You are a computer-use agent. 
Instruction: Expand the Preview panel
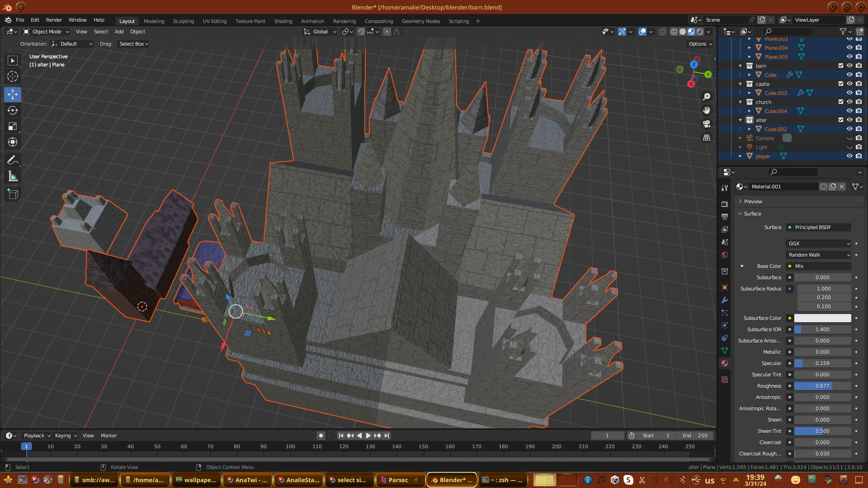(x=753, y=202)
